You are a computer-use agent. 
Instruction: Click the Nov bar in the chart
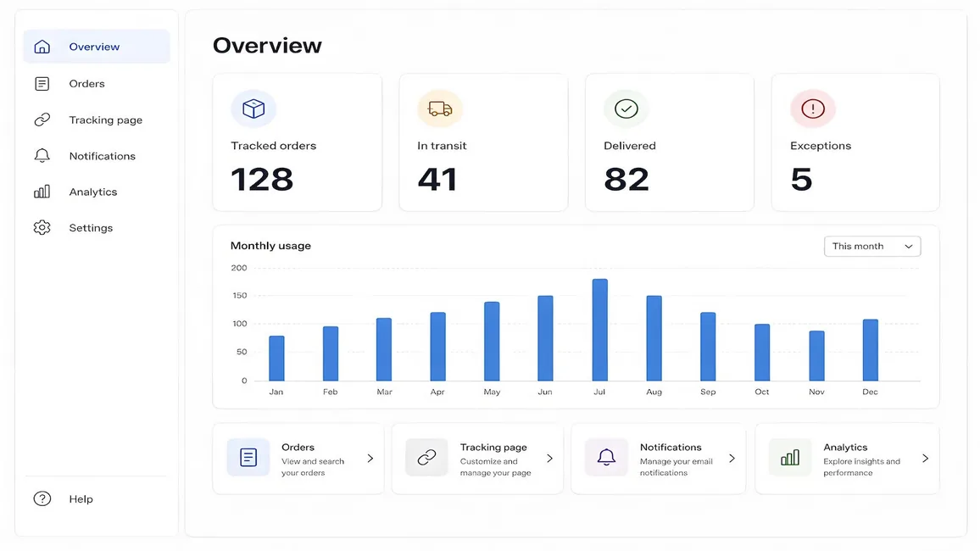click(x=816, y=356)
